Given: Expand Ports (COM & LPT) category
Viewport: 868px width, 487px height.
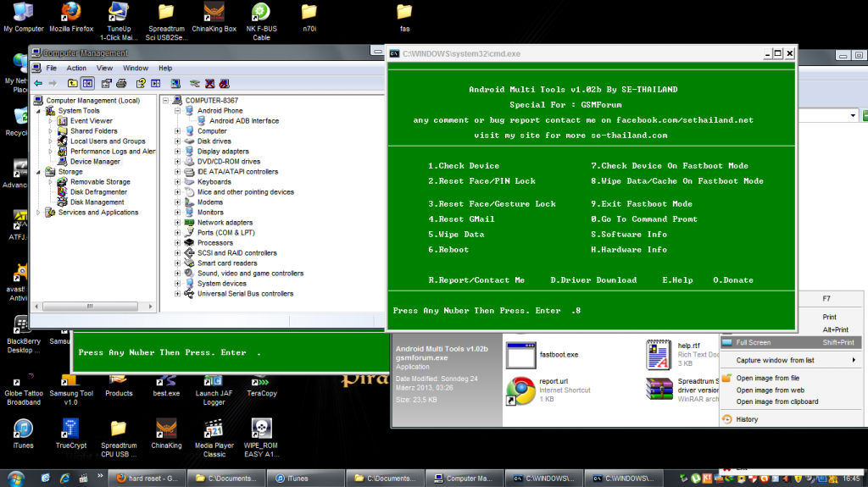Looking at the screenshot, I should pyautogui.click(x=178, y=232).
